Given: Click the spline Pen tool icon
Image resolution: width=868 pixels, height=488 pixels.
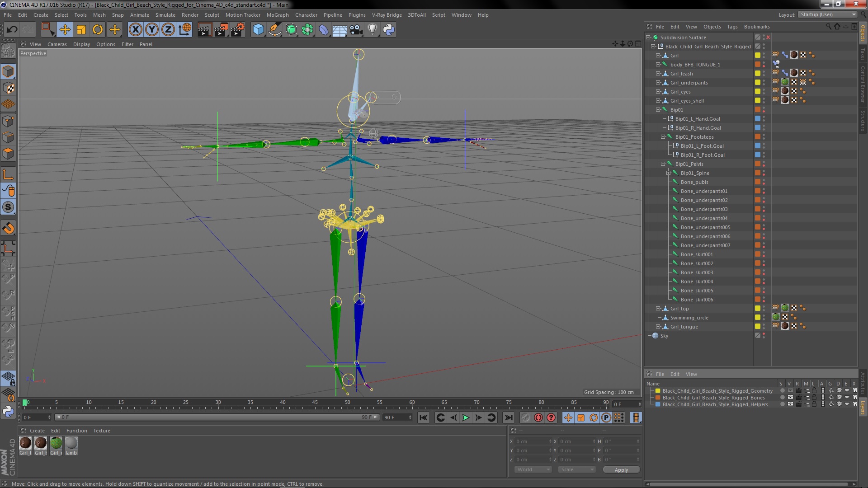Looking at the screenshot, I should coord(275,30).
